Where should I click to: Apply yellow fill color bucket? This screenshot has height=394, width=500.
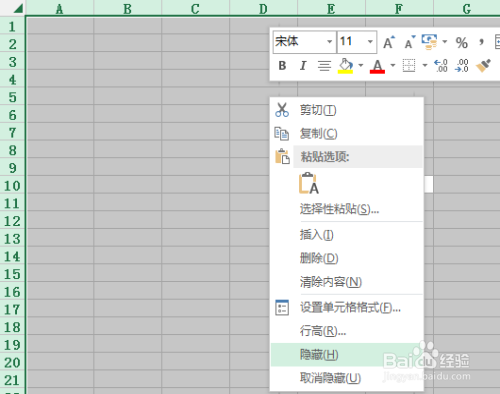[x=345, y=66]
